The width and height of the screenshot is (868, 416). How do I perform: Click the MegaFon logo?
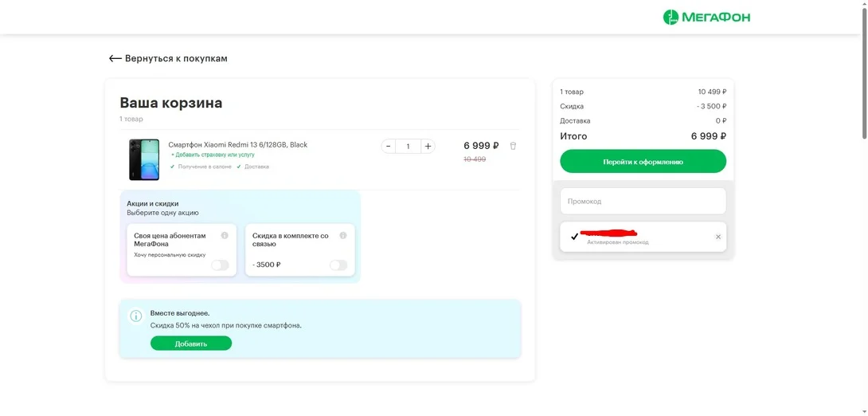click(x=707, y=18)
